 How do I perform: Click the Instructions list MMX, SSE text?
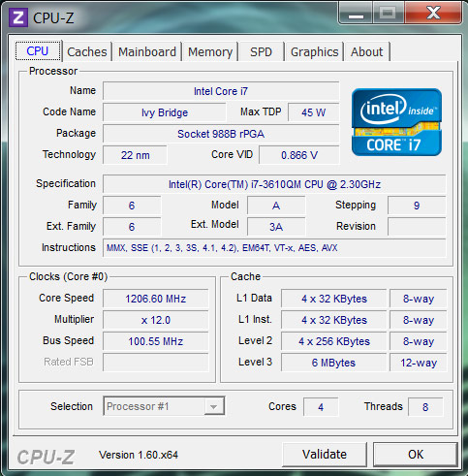point(274,248)
